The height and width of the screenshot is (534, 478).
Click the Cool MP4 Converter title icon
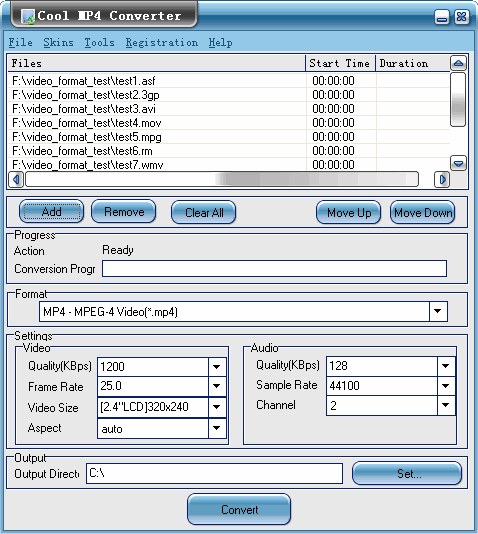(x=28, y=16)
